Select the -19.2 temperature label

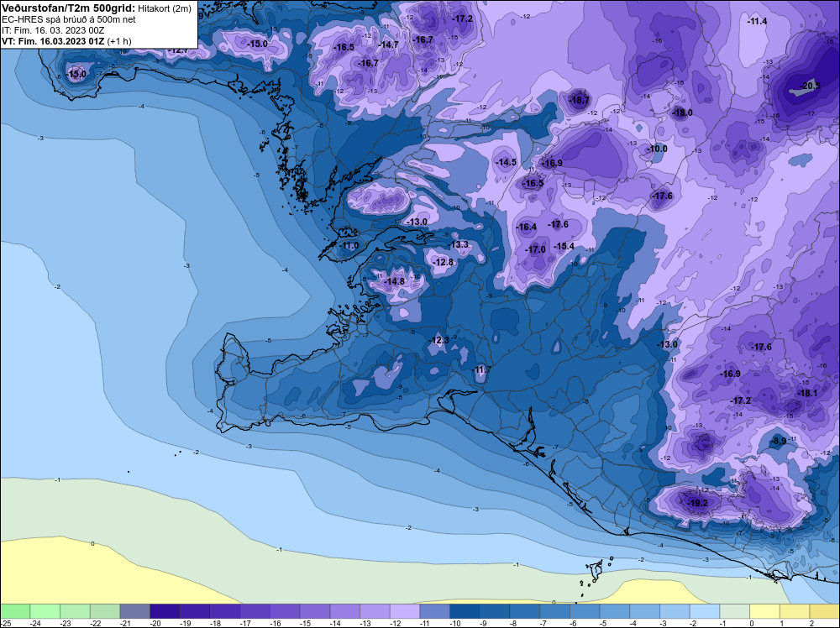click(x=698, y=503)
